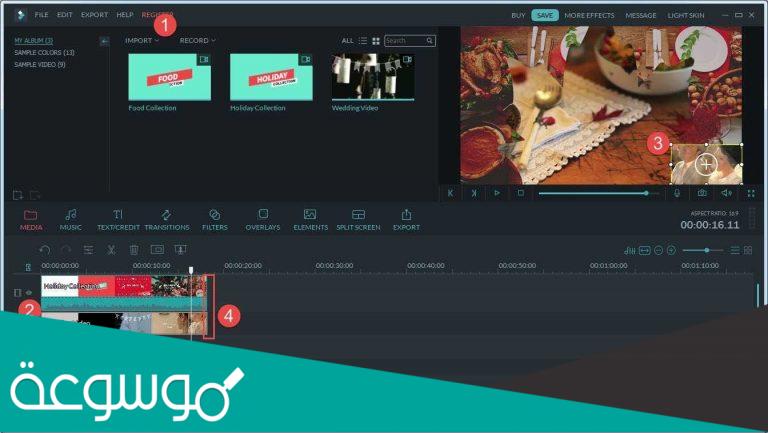The height and width of the screenshot is (433, 768).
Task: Click the EXPORT toolbar button with share icon
Action: (x=406, y=219)
